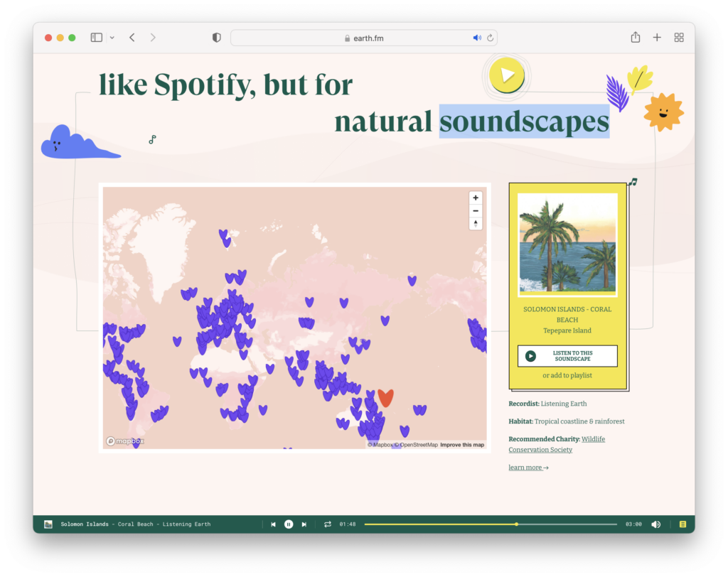Click the learn more link
The width and height of the screenshot is (728, 577).
coord(528,468)
